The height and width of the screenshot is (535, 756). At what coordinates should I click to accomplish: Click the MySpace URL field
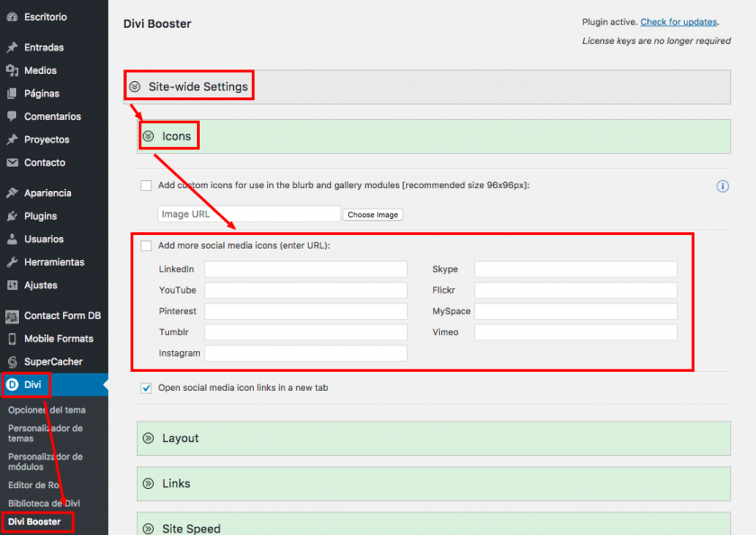pyautogui.click(x=576, y=311)
